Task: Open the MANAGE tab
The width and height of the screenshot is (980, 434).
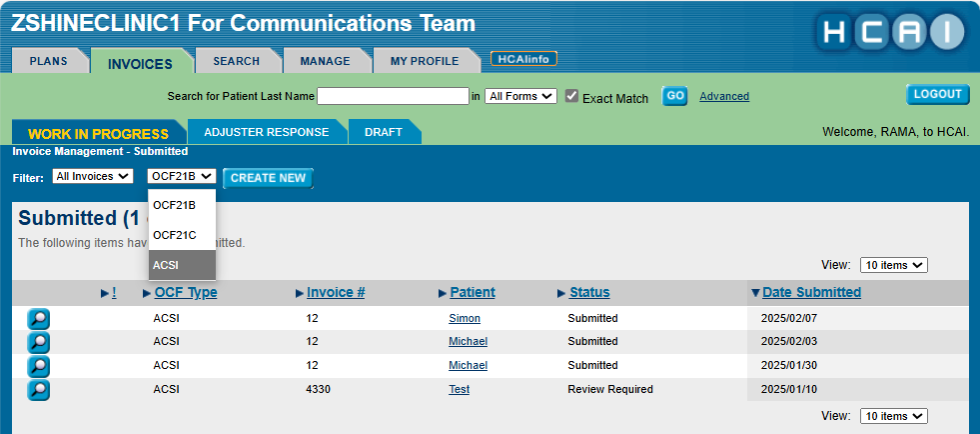Action: click(325, 61)
